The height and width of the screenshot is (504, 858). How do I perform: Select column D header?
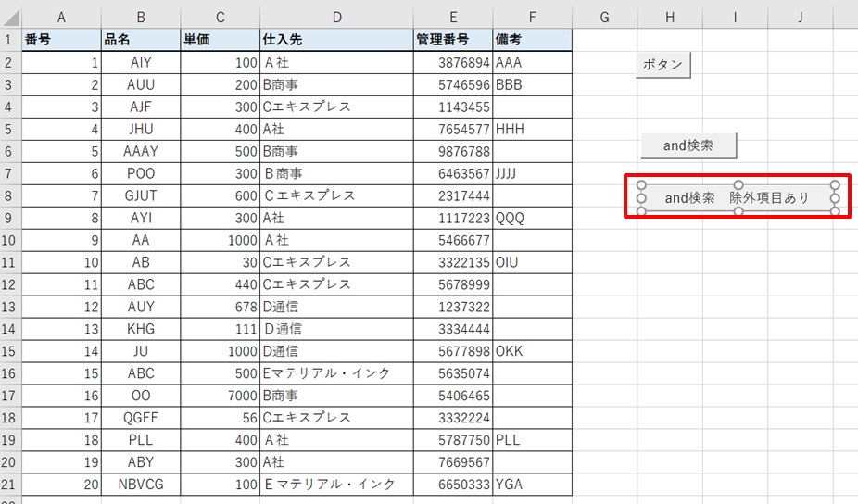[336, 18]
